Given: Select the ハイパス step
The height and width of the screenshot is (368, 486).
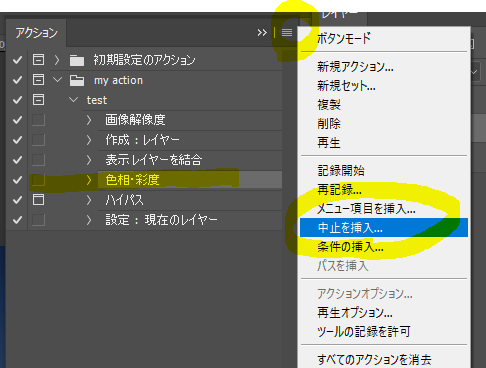Looking at the screenshot, I should 124,200.
